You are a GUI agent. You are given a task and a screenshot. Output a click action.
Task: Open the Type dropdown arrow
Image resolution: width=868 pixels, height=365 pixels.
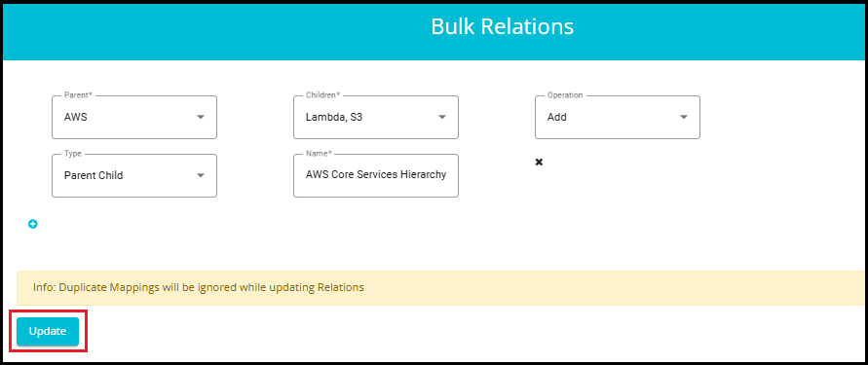coord(201,175)
